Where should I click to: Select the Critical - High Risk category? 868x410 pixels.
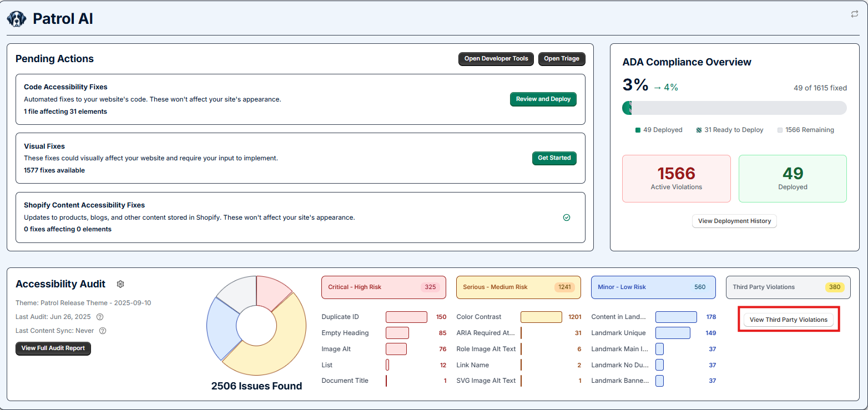pyautogui.click(x=383, y=287)
